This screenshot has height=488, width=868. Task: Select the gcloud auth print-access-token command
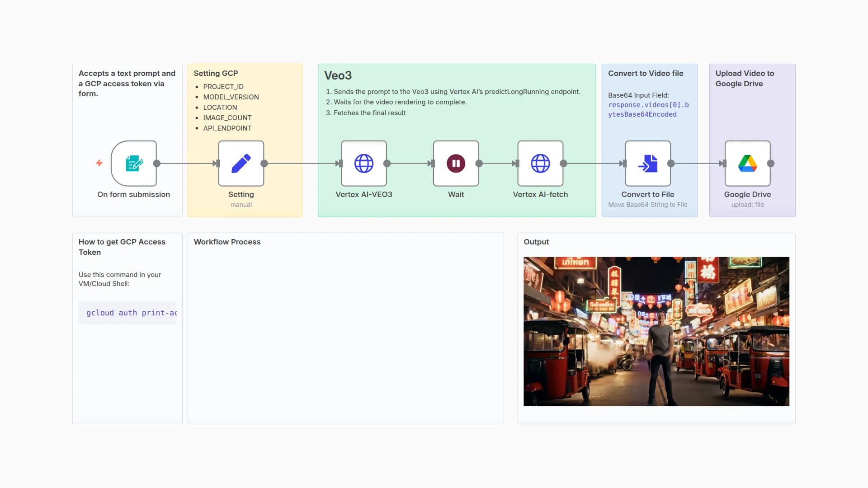(x=131, y=312)
